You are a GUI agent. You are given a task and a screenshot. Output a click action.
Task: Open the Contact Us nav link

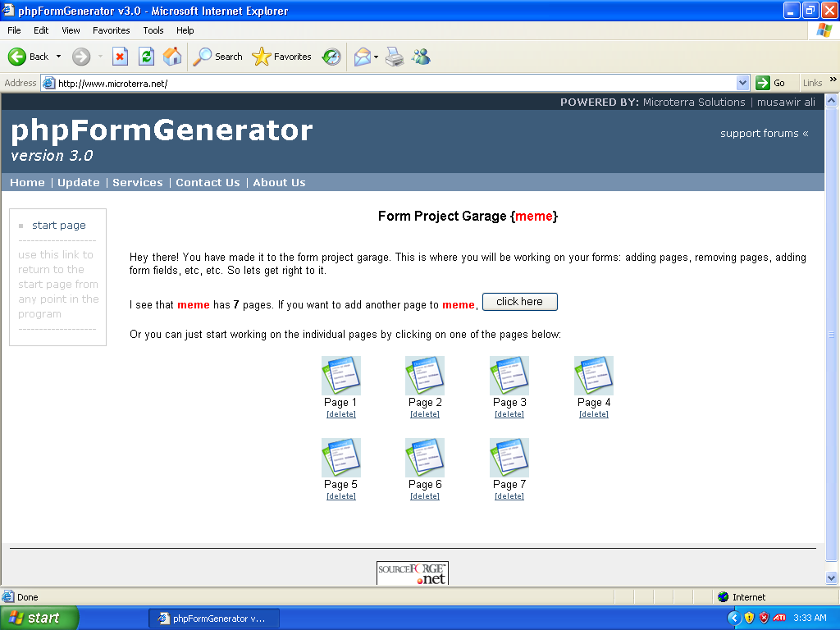208,183
